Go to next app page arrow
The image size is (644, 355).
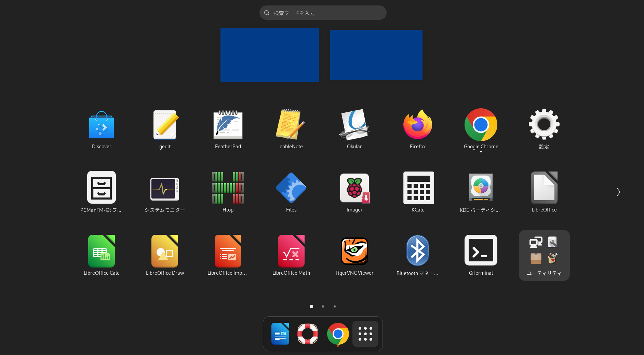coord(618,192)
